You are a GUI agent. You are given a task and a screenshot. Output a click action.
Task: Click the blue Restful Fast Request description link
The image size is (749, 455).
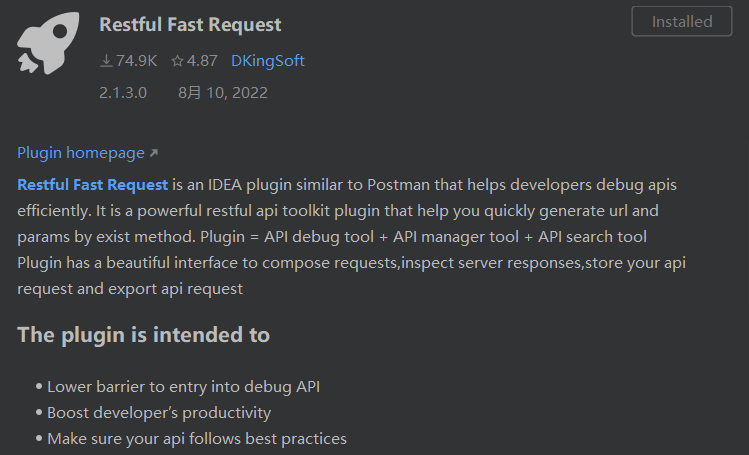coord(93,185)
